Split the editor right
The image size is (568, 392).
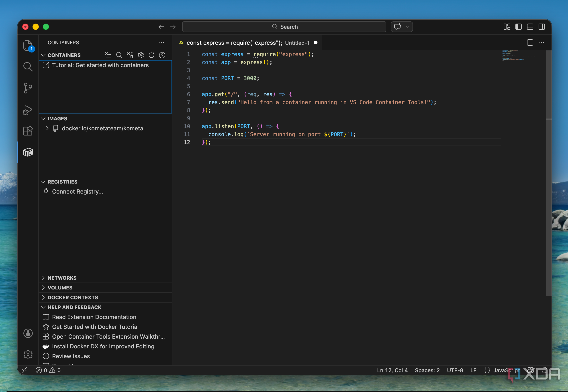point(530,42)
